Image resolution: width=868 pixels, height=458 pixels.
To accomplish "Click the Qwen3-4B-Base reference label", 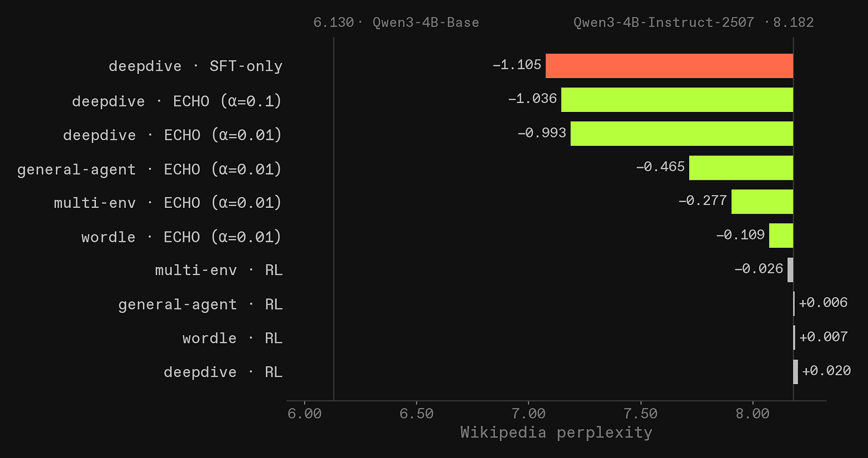I will 426,23.
